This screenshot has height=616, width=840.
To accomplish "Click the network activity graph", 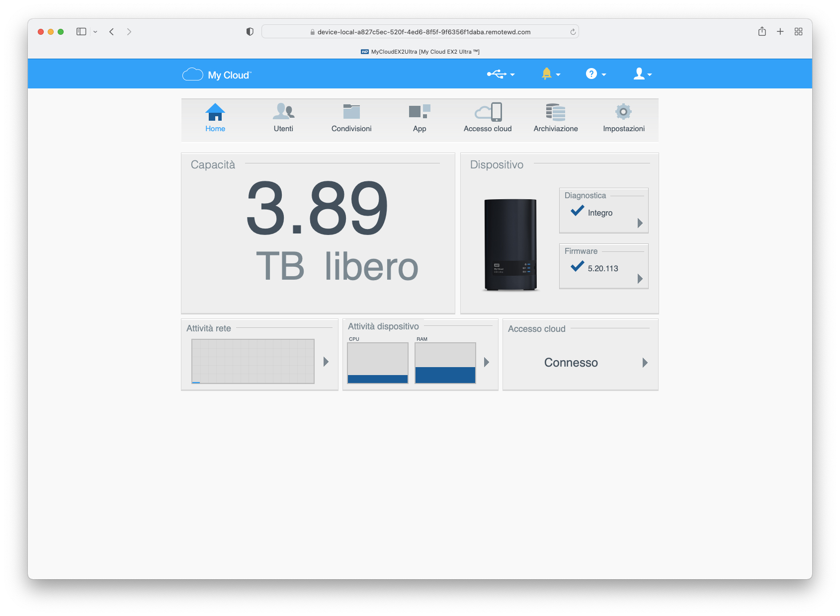I will coord(253,361).
